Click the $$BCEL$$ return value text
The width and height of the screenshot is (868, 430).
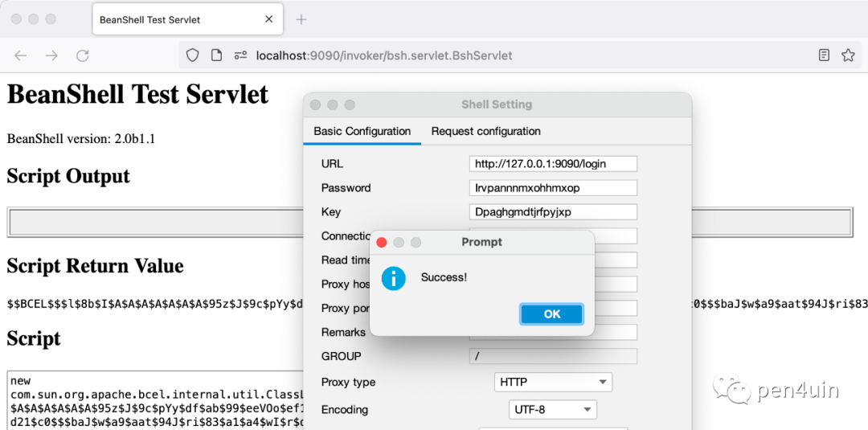coord(155,304)
